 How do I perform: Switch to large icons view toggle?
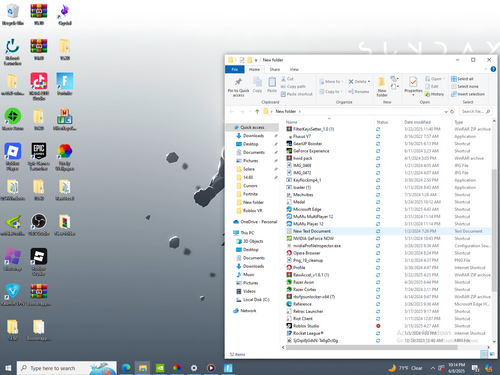click(x=491, y=354)
